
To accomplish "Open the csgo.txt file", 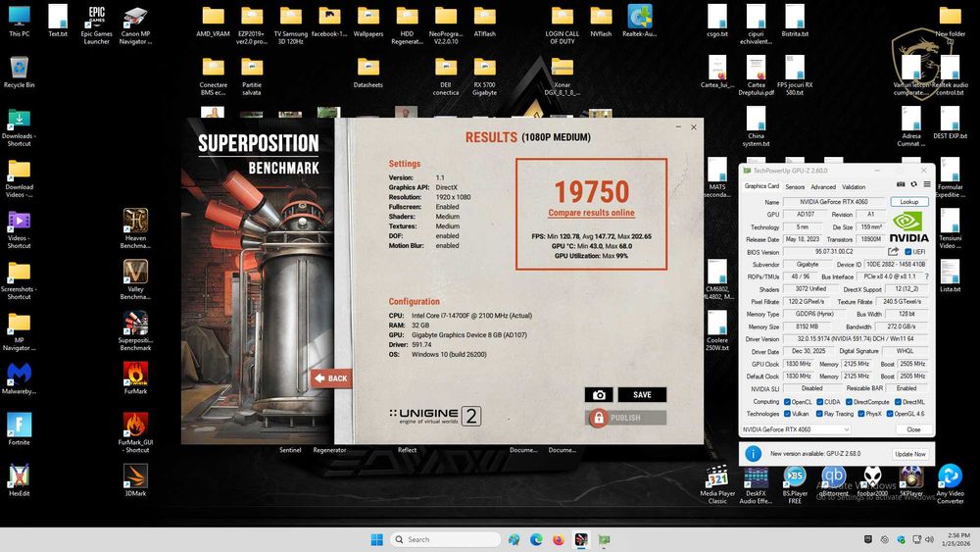I will [x=717, y=21].
